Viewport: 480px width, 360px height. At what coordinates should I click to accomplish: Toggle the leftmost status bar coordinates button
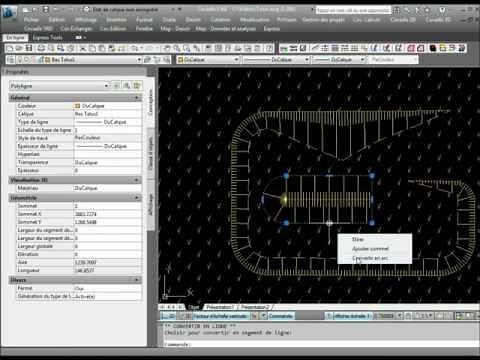pos(168,316)
